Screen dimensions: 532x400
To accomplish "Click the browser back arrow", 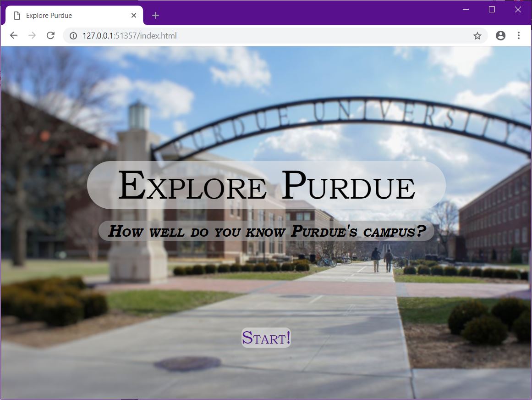I will coord(14,35).
